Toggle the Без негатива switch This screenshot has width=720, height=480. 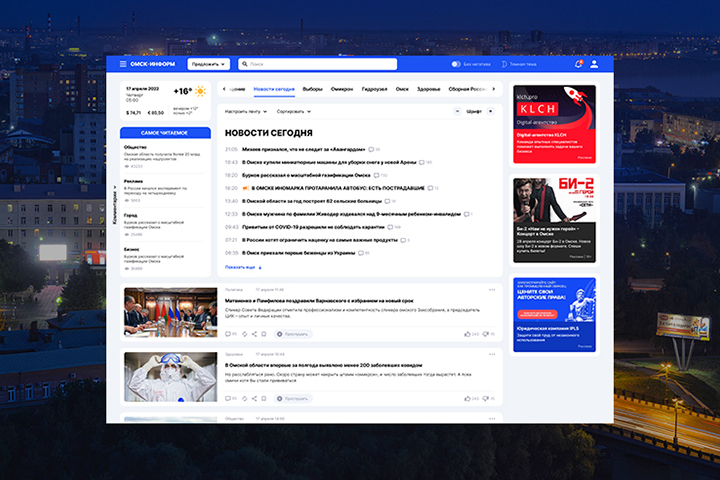point(456,64)
